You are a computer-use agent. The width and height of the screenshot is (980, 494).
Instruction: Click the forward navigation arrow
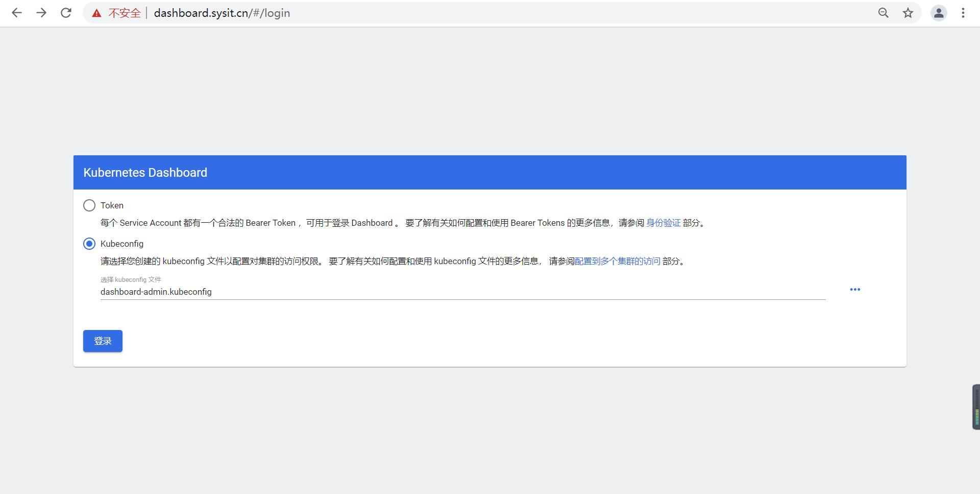pyautogui.click(x=41, y=13)
